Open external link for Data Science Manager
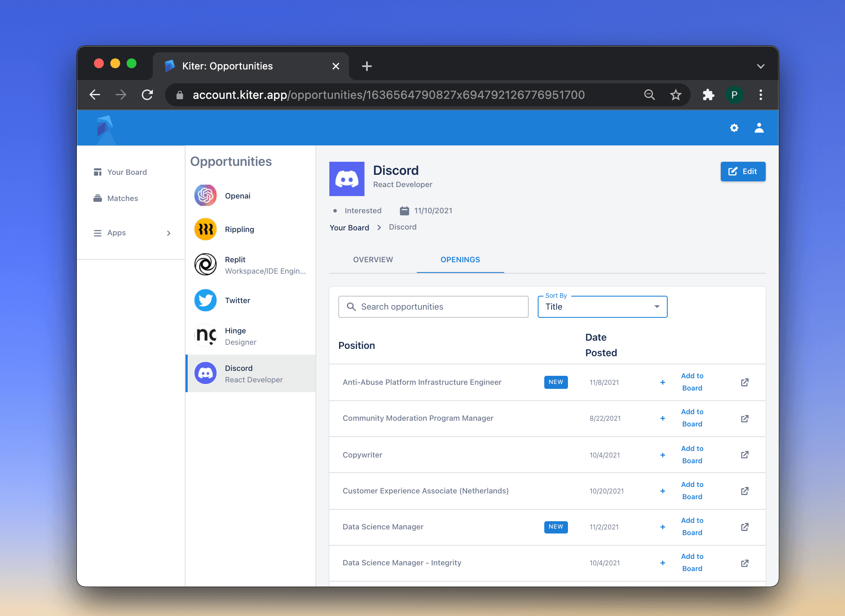This screenshot has height=616, width=845. pos(744,527)
